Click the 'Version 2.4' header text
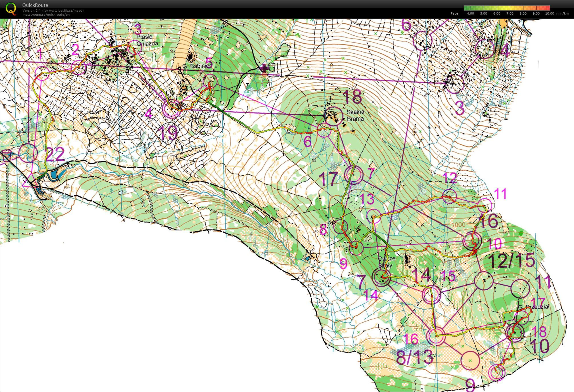 [x=31, y=11]
